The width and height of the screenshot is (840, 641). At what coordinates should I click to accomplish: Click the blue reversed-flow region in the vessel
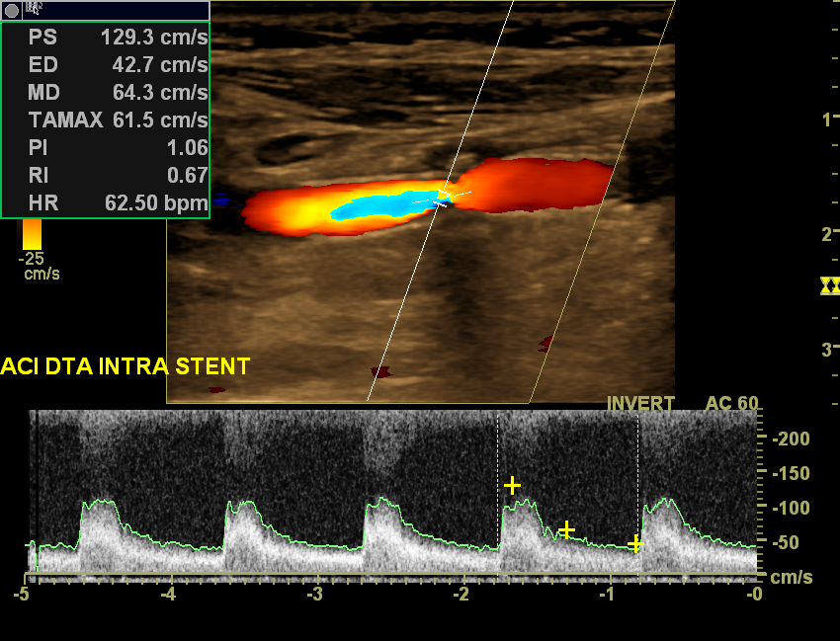tap(385, 205)
